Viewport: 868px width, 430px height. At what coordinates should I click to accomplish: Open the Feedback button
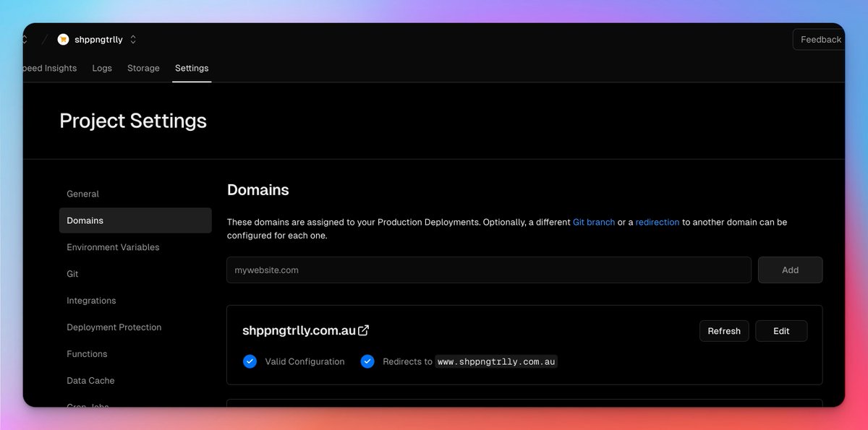click(x=819, y=40)
